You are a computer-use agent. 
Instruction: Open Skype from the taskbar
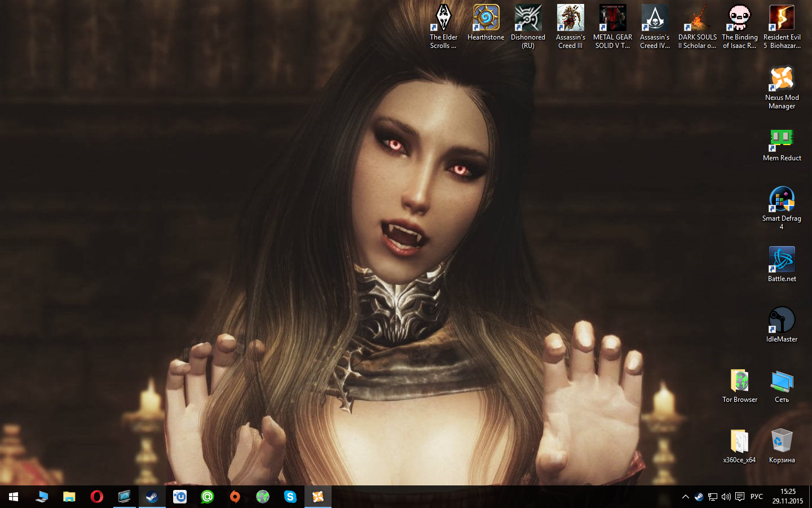pyautogui.click(x=290, y=497)
